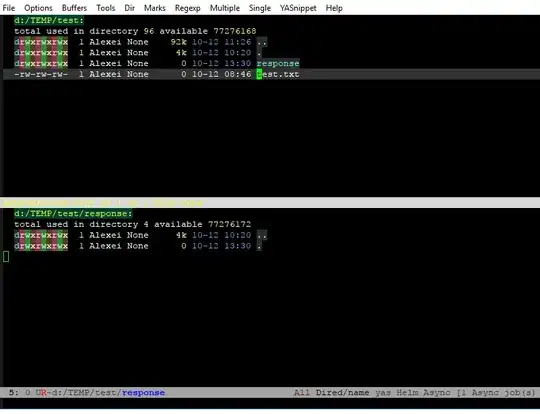Open the Tools menu

click(x=105, y=8)
